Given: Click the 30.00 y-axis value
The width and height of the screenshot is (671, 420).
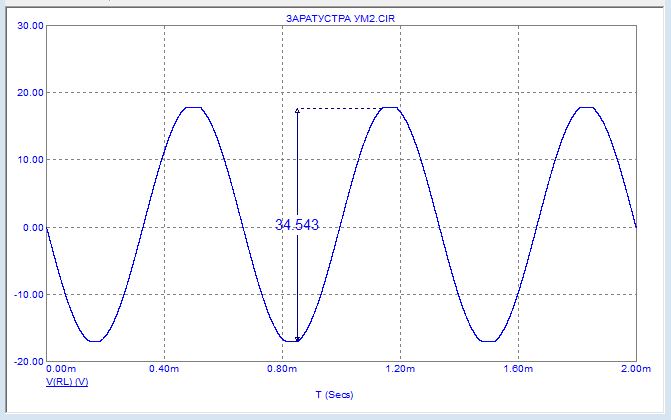Looking at the screenshot, I should [x=30, y=26].
